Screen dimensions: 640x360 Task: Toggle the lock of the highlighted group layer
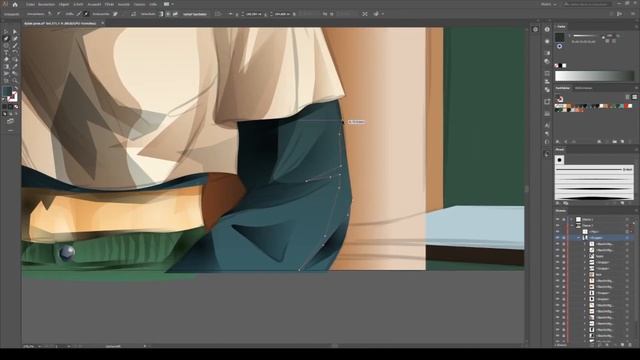tap(564, 238)
